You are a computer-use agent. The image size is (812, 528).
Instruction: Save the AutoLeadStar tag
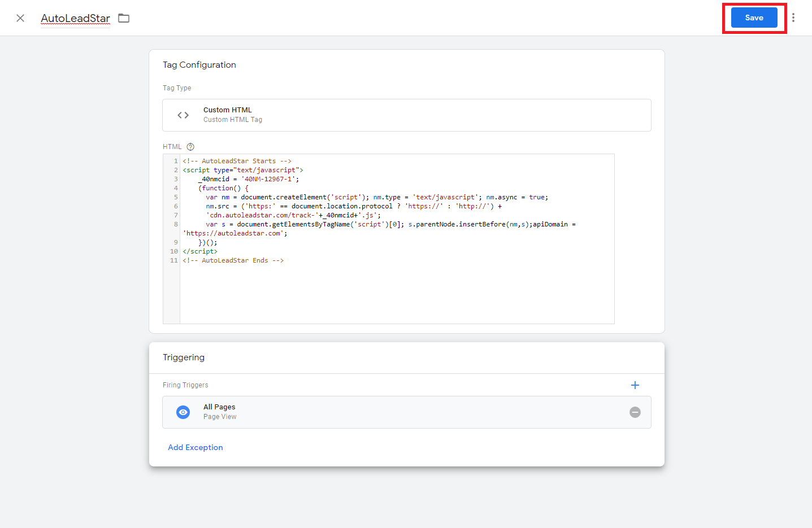pyautogui.click(x=754, y=18)
